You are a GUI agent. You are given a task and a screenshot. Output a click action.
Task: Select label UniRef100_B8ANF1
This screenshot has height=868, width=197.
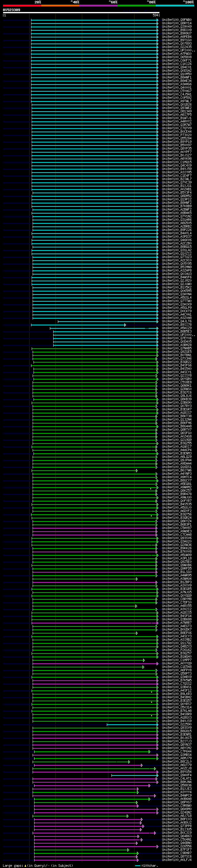pos(177,78)
